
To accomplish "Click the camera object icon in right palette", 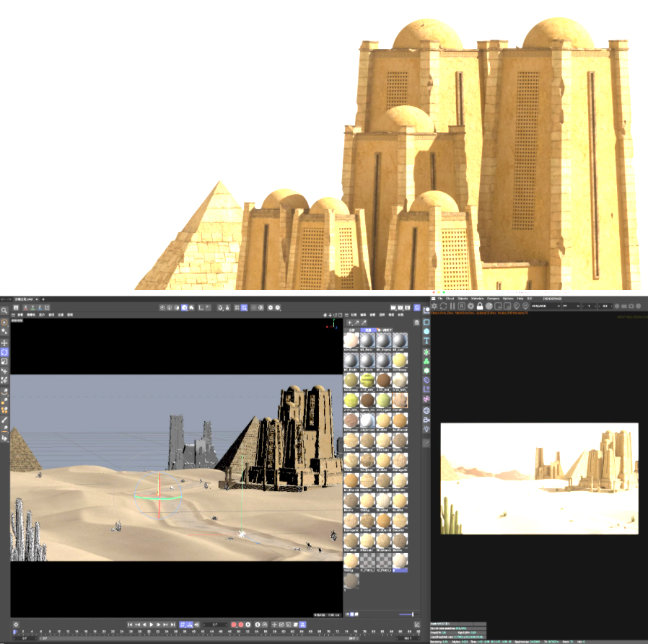I will coord(426,420).
